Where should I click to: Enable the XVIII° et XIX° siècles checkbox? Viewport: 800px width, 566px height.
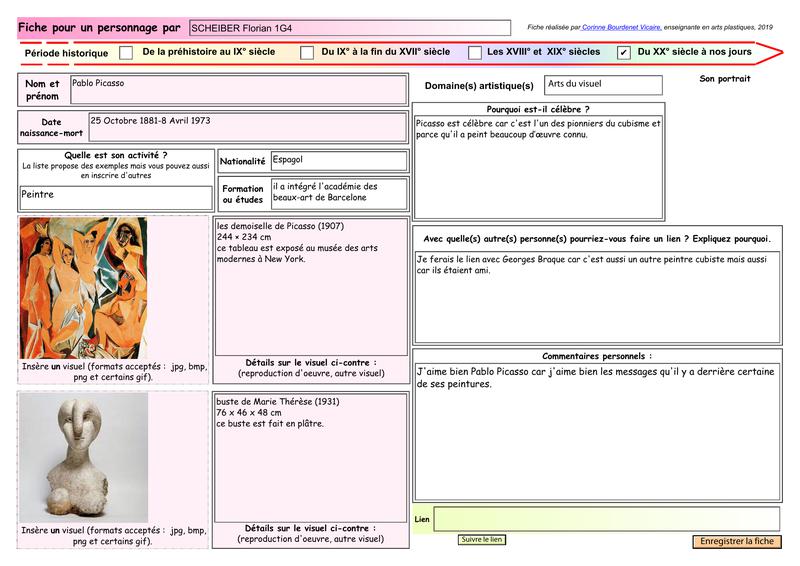[475, 52]
